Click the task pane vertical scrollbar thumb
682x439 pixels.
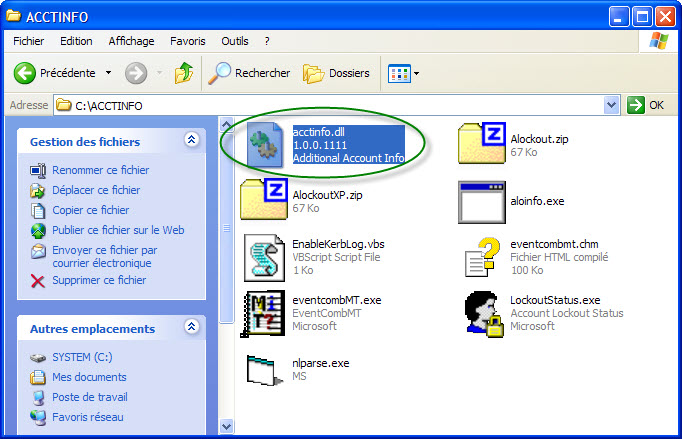[226, 229]
